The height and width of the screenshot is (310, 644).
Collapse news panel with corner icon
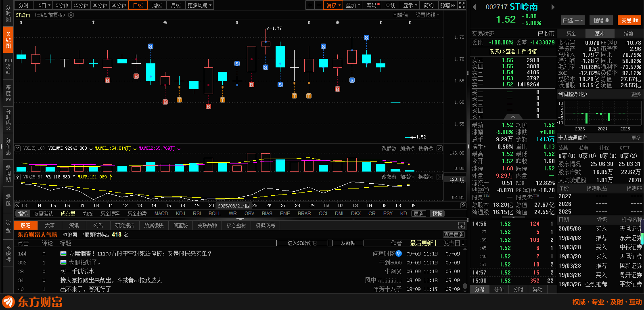coord(462,225)
